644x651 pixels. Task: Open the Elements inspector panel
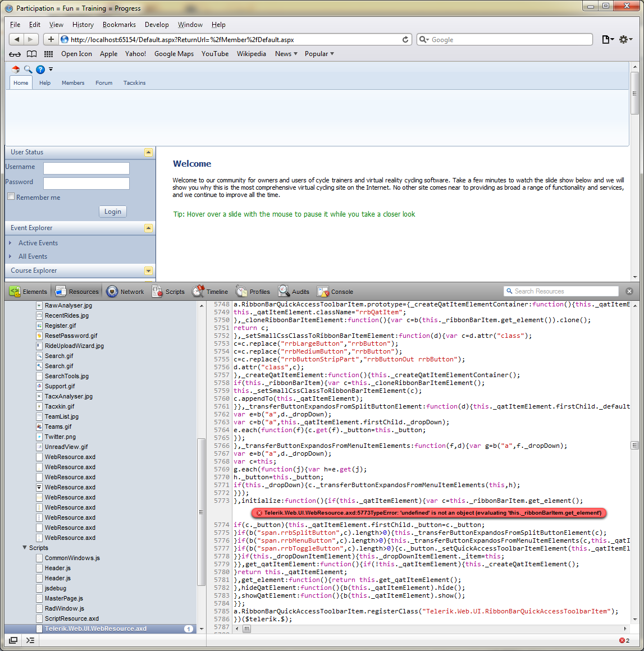click(x=29, y=292)
